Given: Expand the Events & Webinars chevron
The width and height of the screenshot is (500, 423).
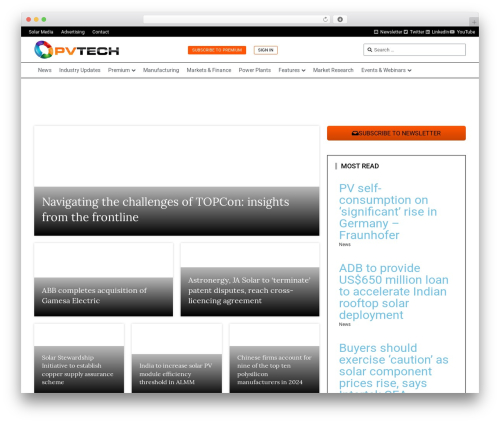Looking at the screenshot, I should [409, 70].
